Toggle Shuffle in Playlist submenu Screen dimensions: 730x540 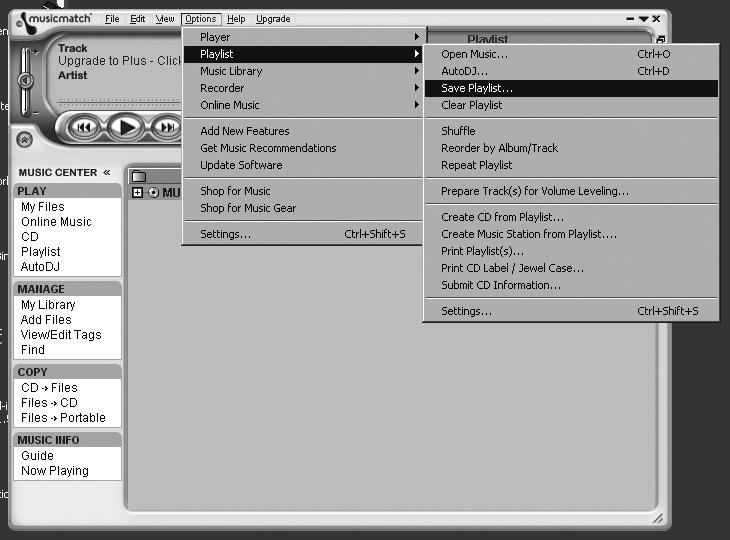coord(571,131)
